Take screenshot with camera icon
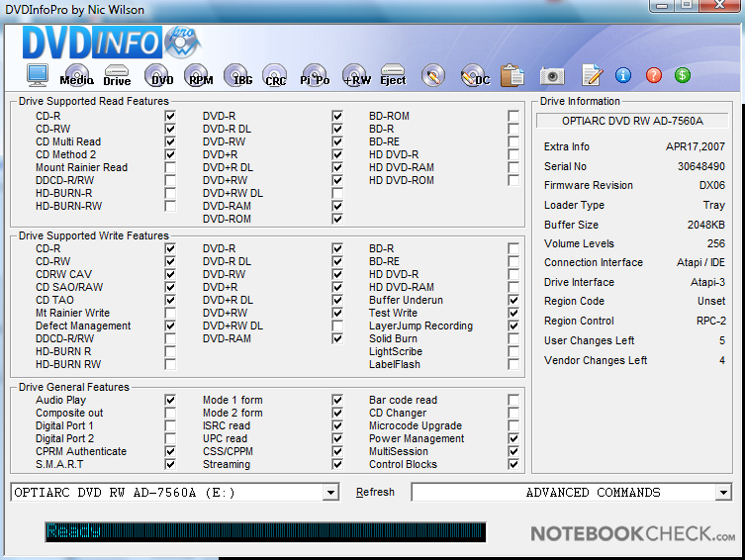Viewport: 745px width, 560px height. click(x=552, y=76)
